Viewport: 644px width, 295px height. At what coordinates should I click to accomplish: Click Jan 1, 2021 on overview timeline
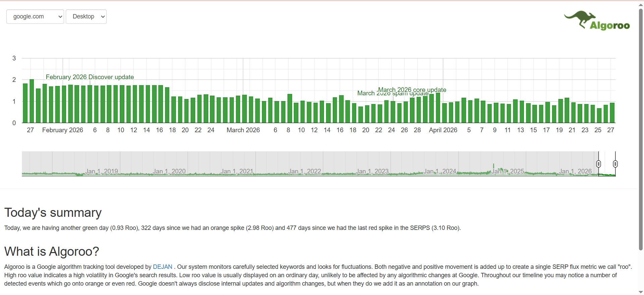pyautogui.click(x=237, y=171)
